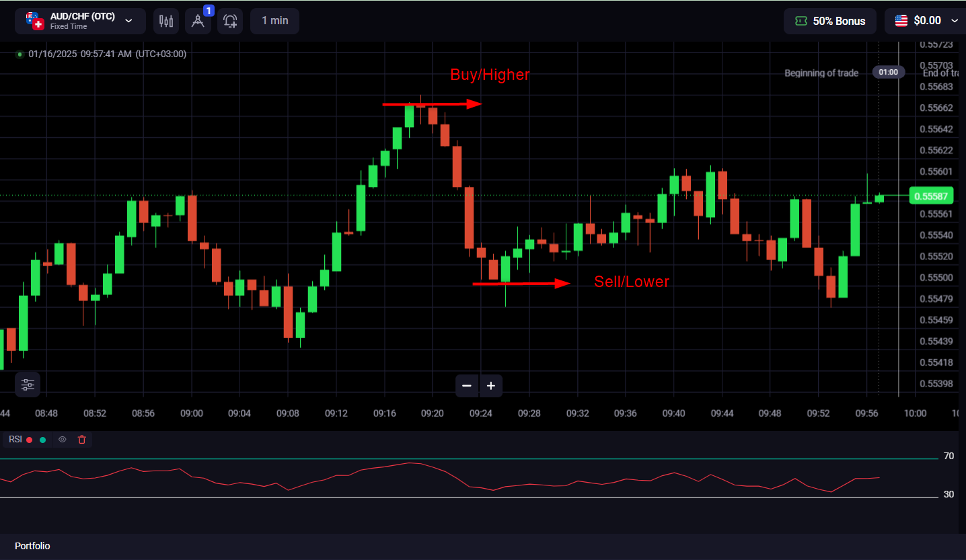Click the 0.55662 price axis value

pyautogui.click(x=936, y=108)
